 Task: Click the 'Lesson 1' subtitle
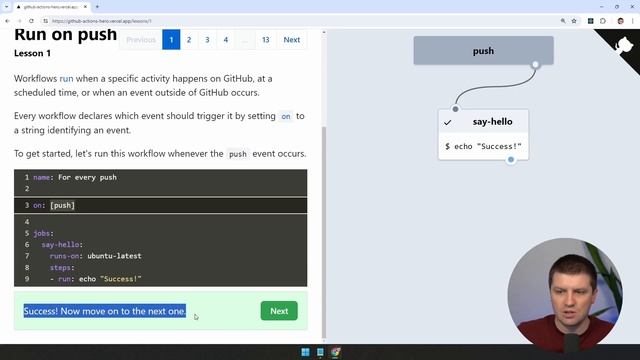pos(32,53)
